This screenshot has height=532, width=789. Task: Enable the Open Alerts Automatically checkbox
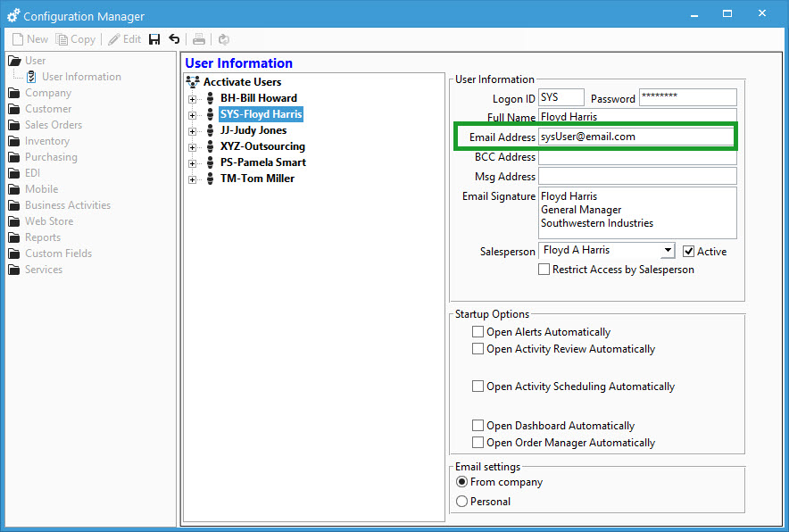pos(478,331)
